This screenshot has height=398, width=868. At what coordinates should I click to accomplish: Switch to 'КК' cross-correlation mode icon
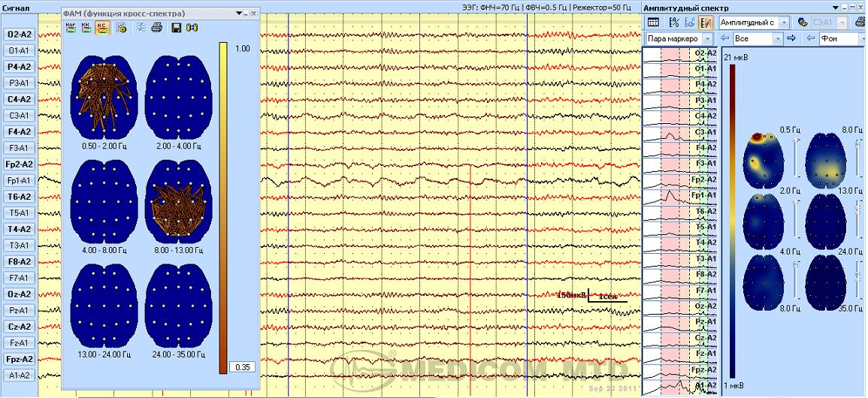86,28
